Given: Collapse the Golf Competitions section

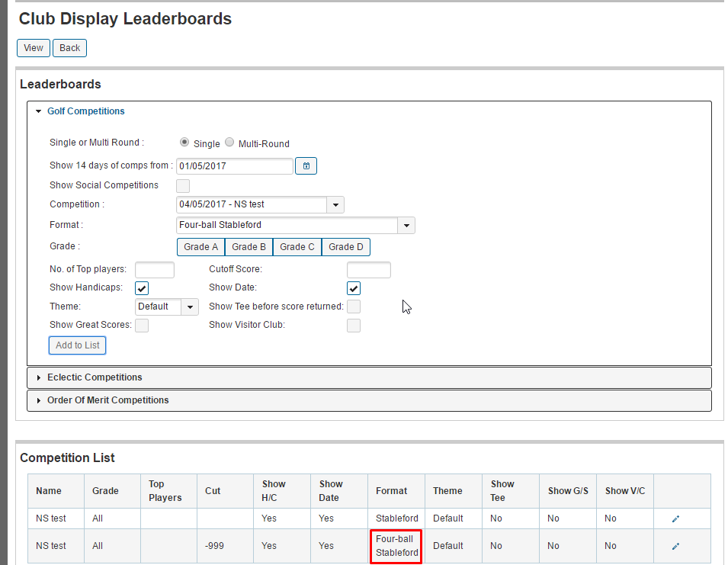Looking at the screenshot, I should point(85,111).
